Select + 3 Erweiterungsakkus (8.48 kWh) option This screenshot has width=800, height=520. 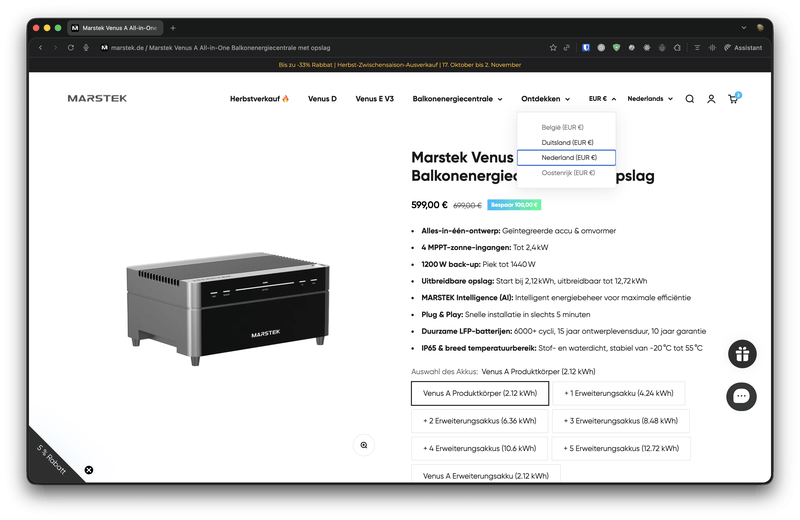tap(620, 420)
